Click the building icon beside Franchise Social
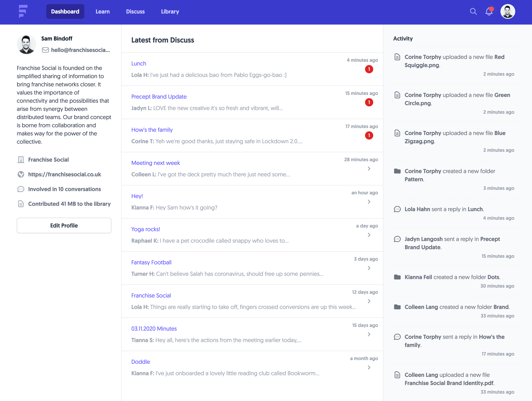Viewport: 532px width, 401px height. [x=21, y=160]
